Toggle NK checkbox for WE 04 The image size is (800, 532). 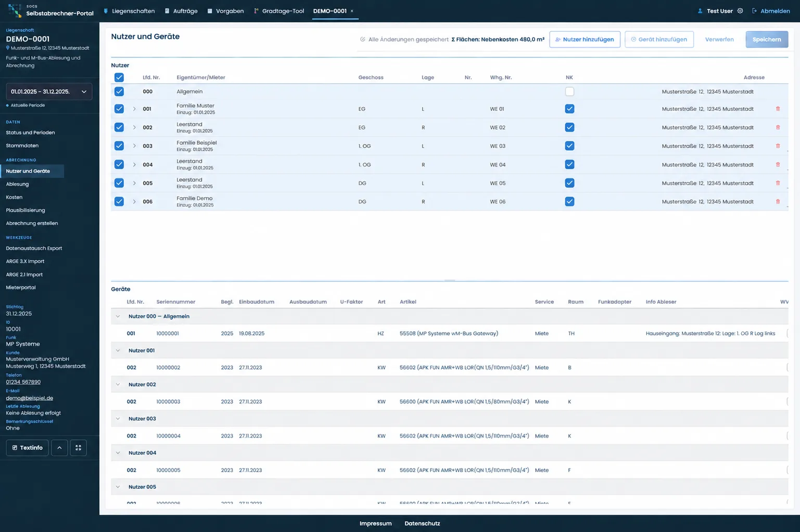pyautogui.click(x=569, y=164)
